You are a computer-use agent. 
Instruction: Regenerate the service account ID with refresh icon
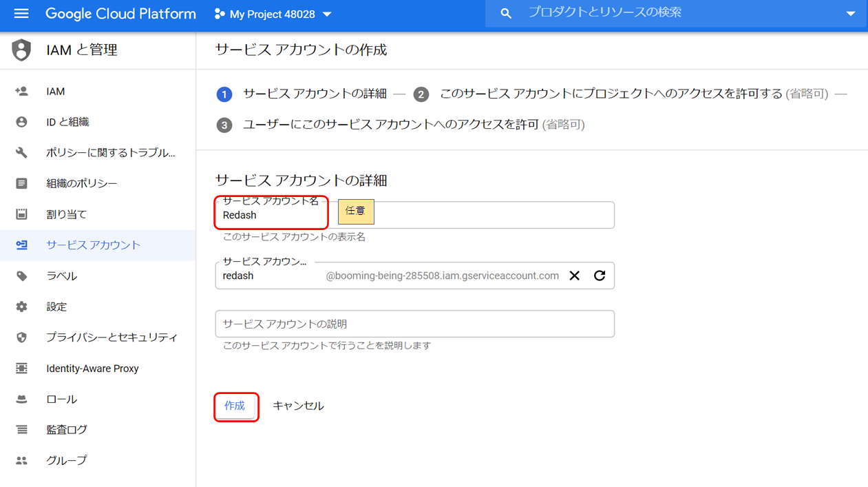(x=599, y=275)
